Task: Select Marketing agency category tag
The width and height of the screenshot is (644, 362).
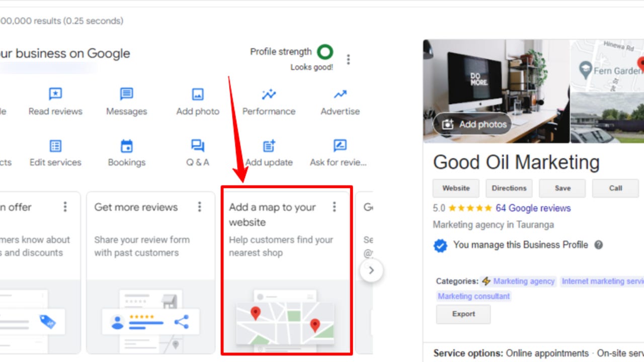Action: click(x=524, y=282)
